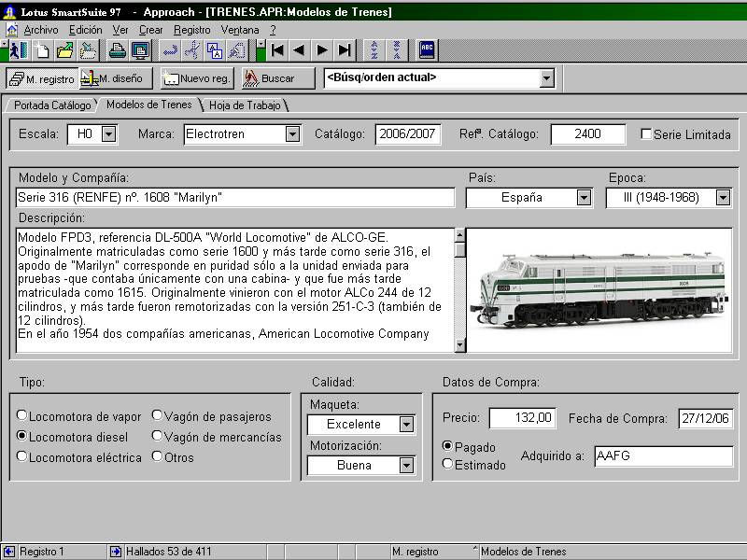Screen dimensions: 747x560
Task: Switch to M. registro browse mode
Action: [42, 78]
